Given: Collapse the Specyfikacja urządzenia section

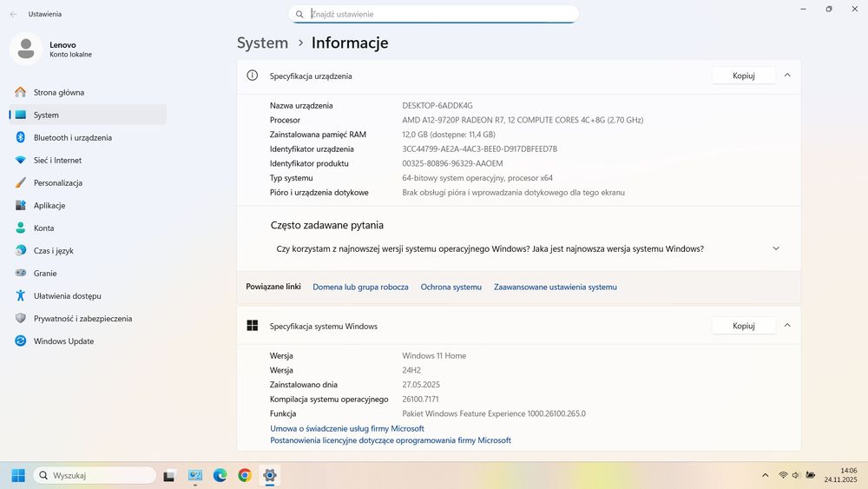Looking at the screenshot, I should 787,76.
